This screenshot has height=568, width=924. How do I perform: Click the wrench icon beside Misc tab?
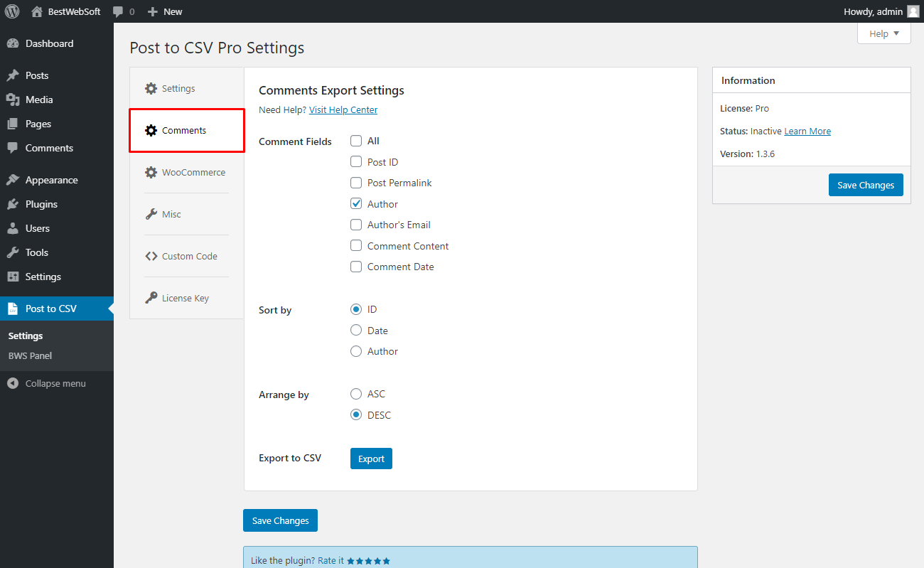[x=151, y=214]
